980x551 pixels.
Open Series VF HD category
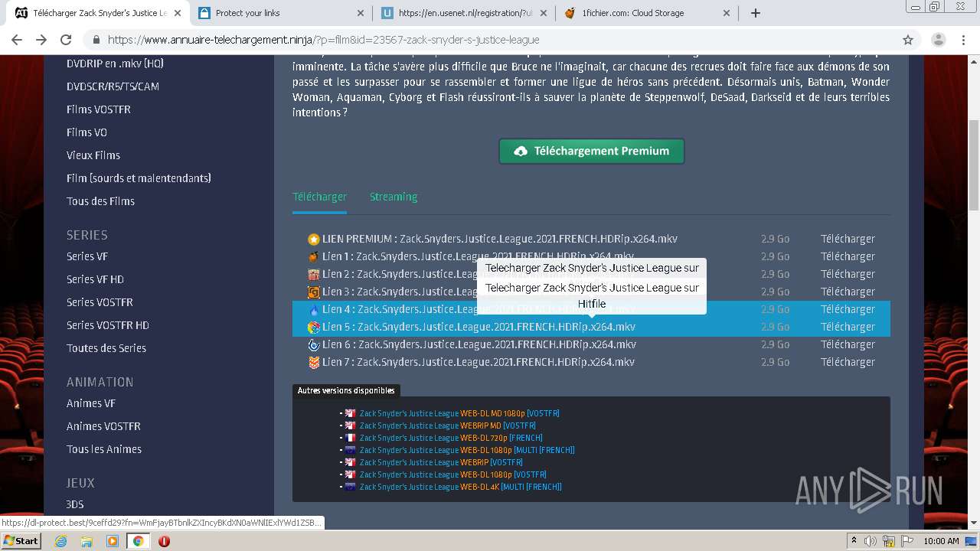point(95,279)
